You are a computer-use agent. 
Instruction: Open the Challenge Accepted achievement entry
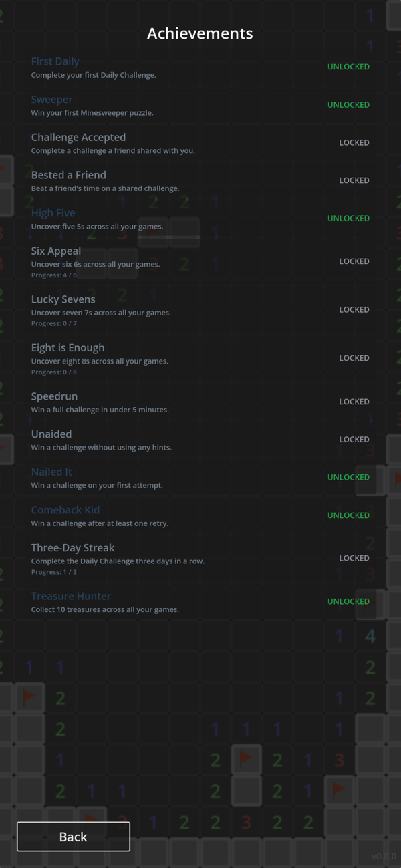point(78,138)
